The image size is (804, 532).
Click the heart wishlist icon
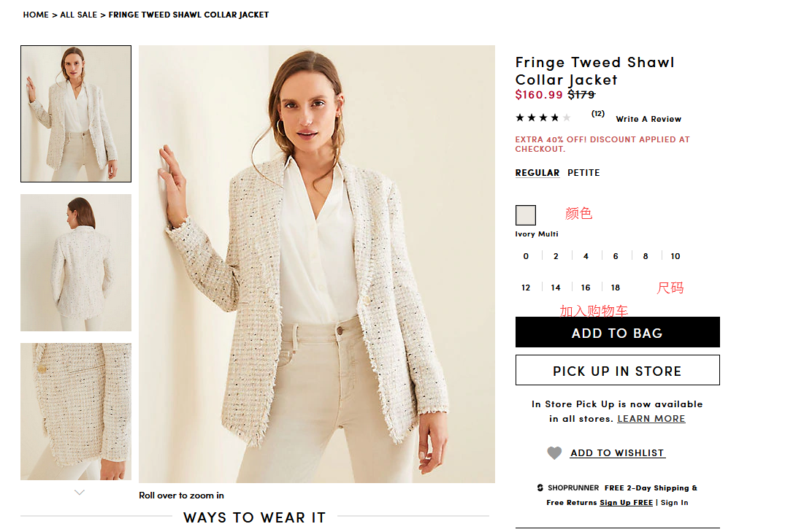coord(554,453)
